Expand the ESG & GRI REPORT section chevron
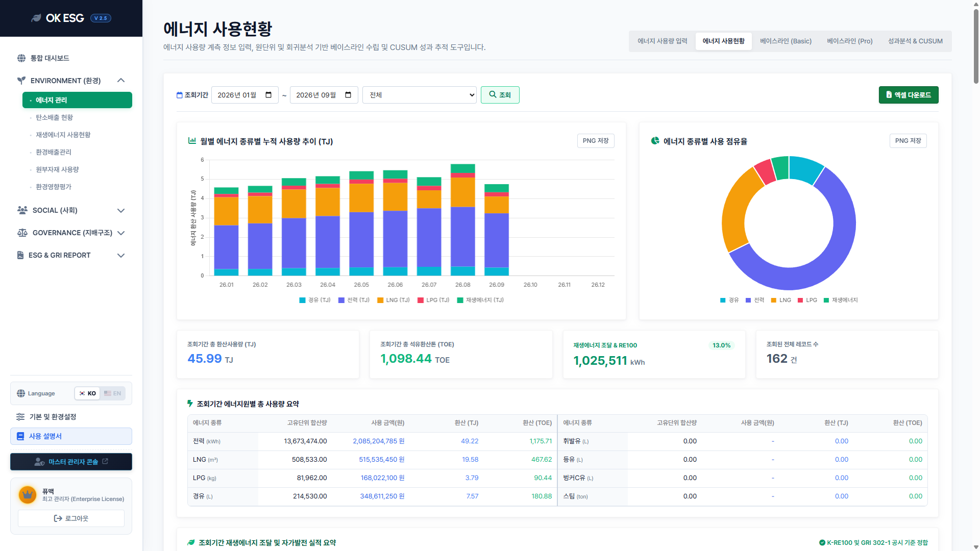The image size is (980, 551). point(121,255)
